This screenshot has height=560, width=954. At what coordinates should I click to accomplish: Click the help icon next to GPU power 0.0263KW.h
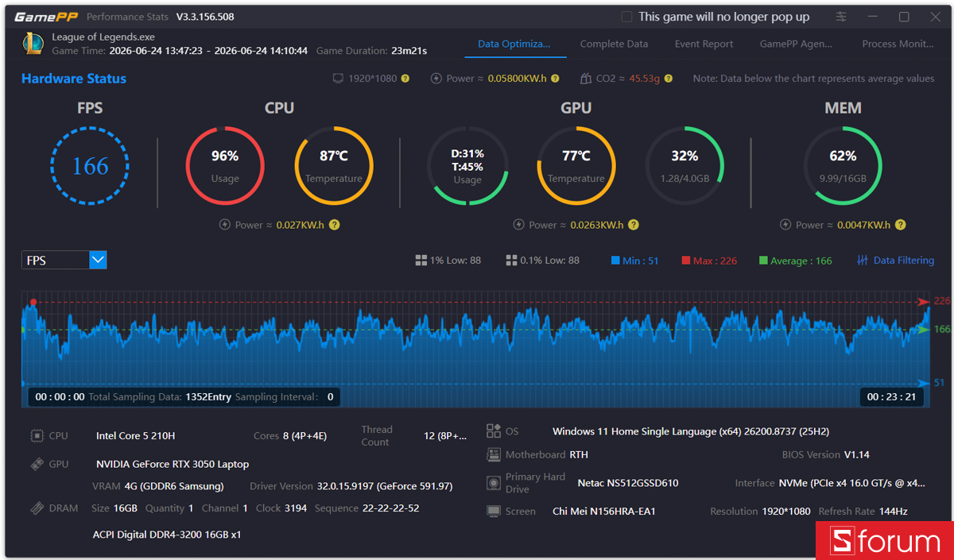coord(634,225)
